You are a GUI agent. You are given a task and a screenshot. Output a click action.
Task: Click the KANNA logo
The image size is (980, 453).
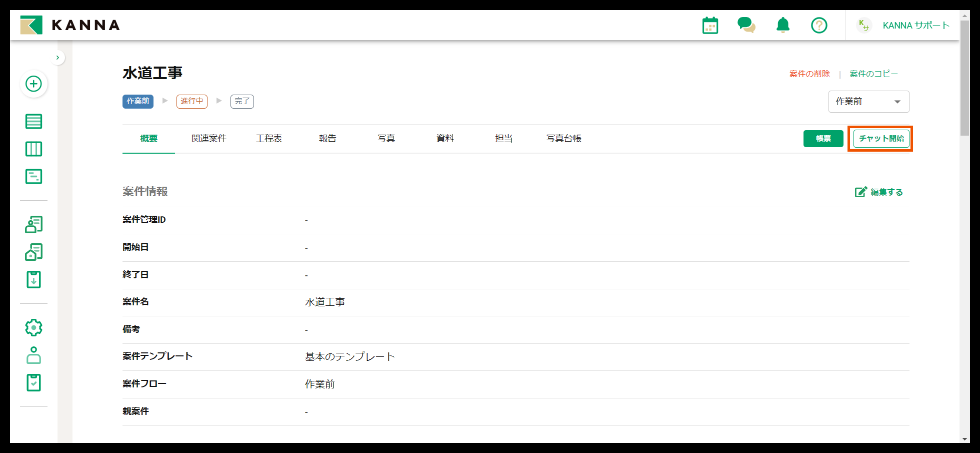click(x=70, y=25)
